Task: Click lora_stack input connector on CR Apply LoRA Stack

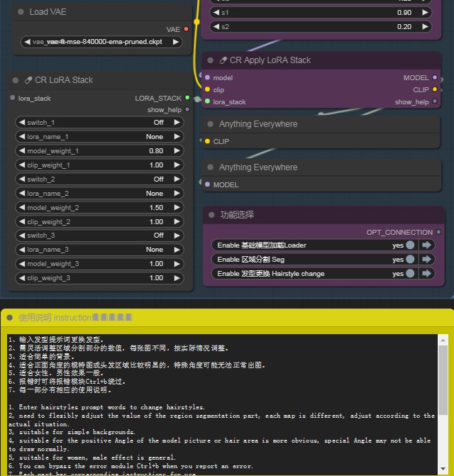Action: (x=207, y=101)
